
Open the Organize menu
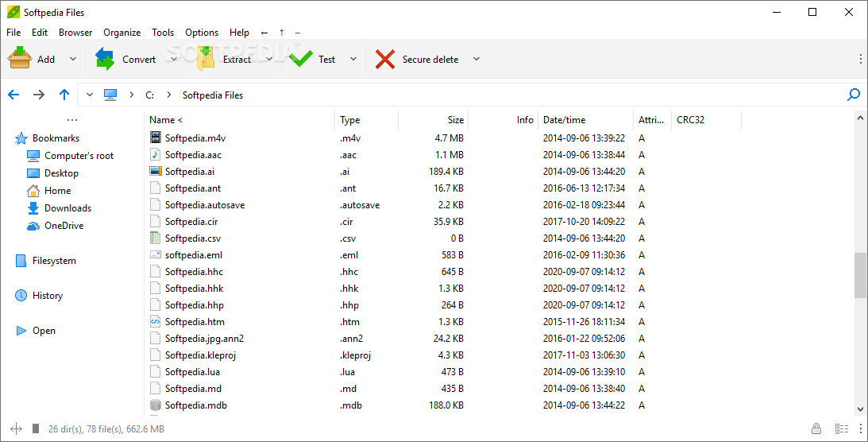coord(122,33)
